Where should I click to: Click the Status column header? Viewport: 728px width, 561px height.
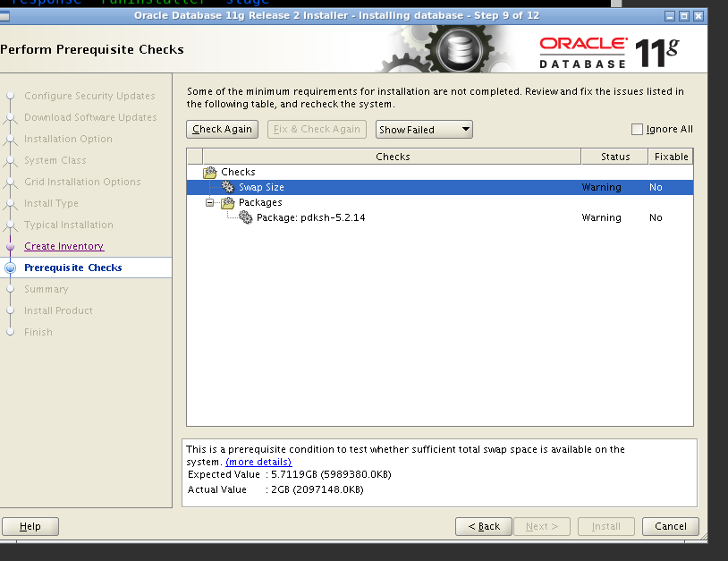tap(614, 157)
